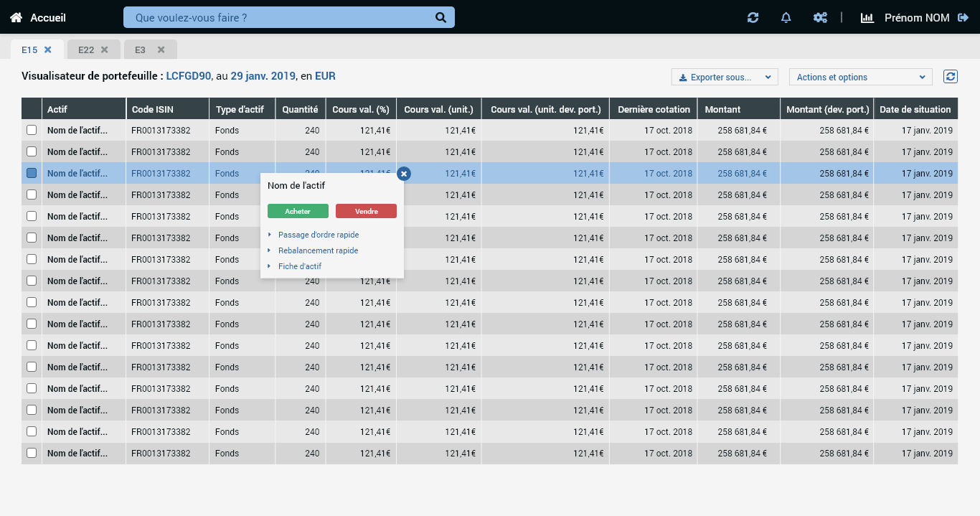Check the last row's checkbox

[x=32, y=454]
